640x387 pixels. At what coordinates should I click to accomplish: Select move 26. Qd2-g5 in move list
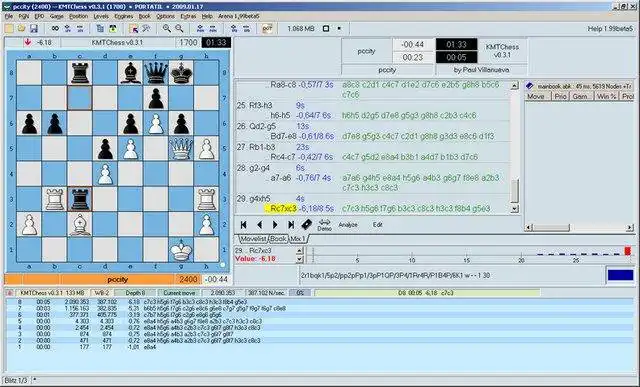tap(257, 126)
